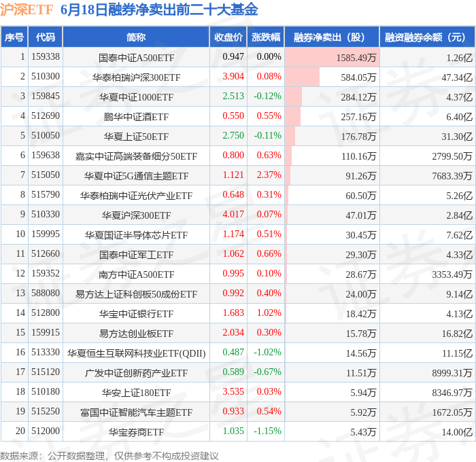Click 华泰柏瑞沪深300ETF name
The height and width of the screenshot is (462, 476).
pos(136,77)
